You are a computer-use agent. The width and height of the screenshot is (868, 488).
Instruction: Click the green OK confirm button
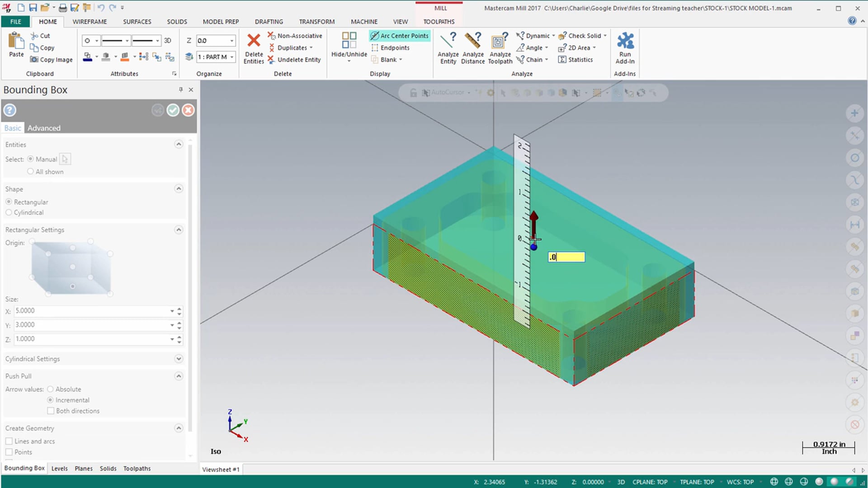click(173, 110)
